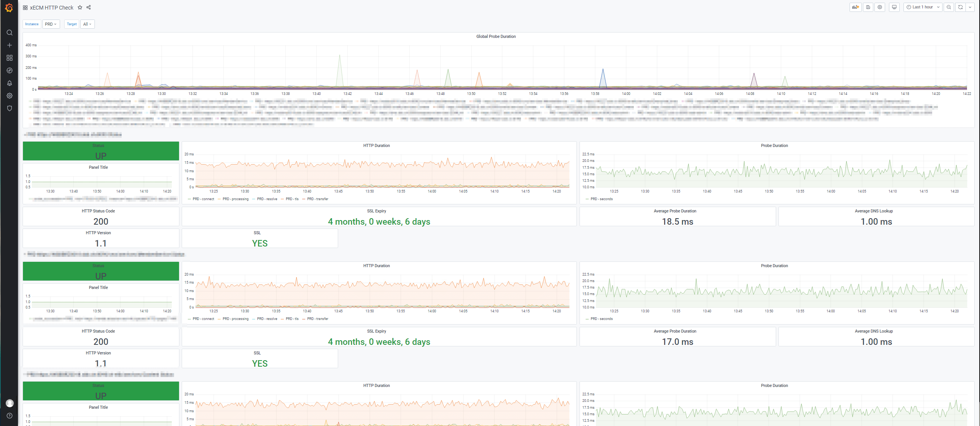Open the Alerting bell in sidebar
The width and height of the screenshot is (980, 426).
[10, 83]
